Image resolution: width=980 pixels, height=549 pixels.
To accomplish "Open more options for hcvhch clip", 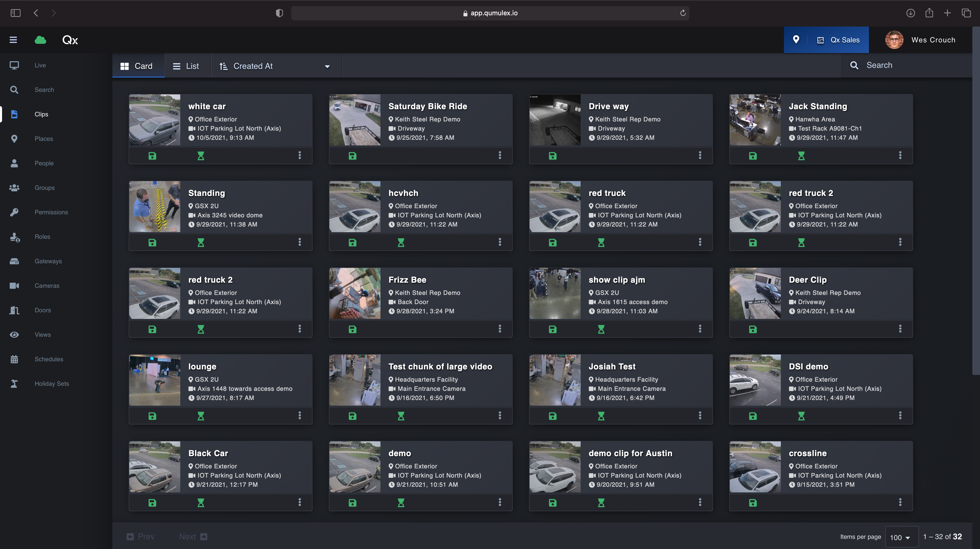I will click(x=500, y=242).
